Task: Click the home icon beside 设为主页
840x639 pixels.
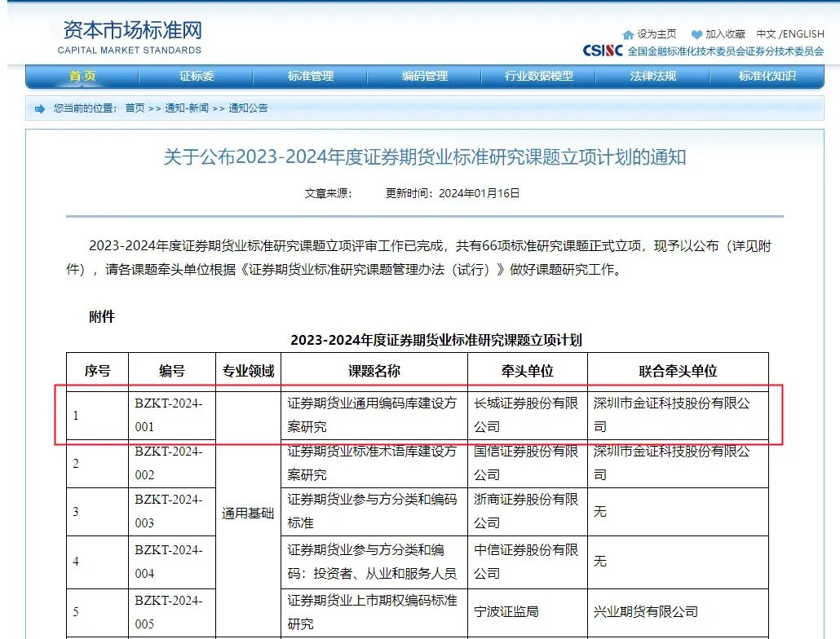Action: pos(628,35)
